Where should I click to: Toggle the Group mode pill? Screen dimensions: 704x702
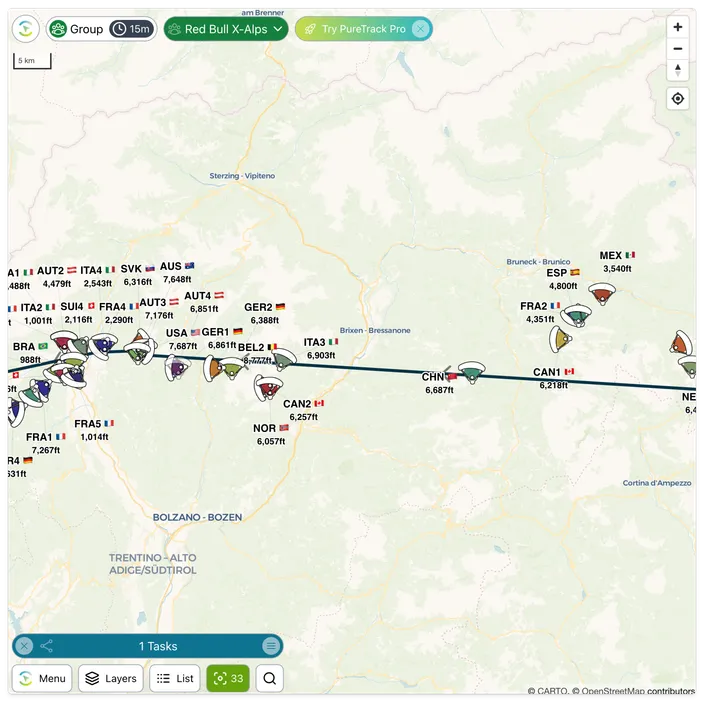[x=76, y=29]
